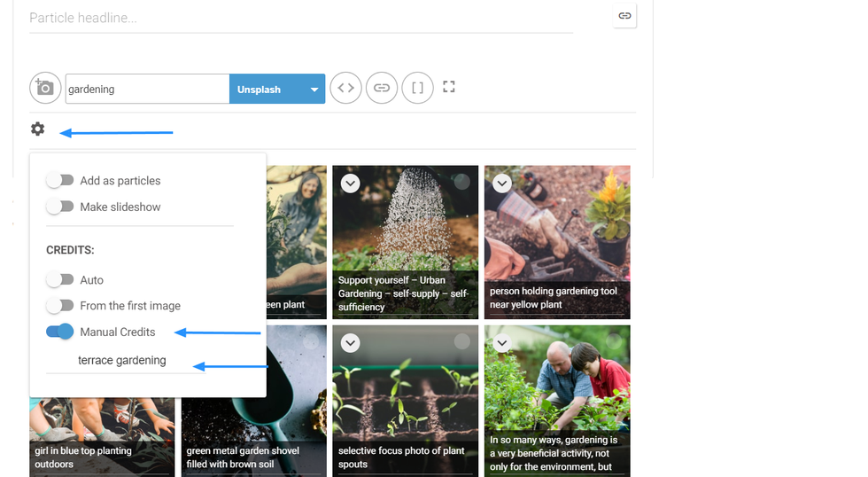This screenshot has height=477, width=868.
Task: Expand chevron on yellow plant image
Action: pyautogui.click(x=502, y=184)
